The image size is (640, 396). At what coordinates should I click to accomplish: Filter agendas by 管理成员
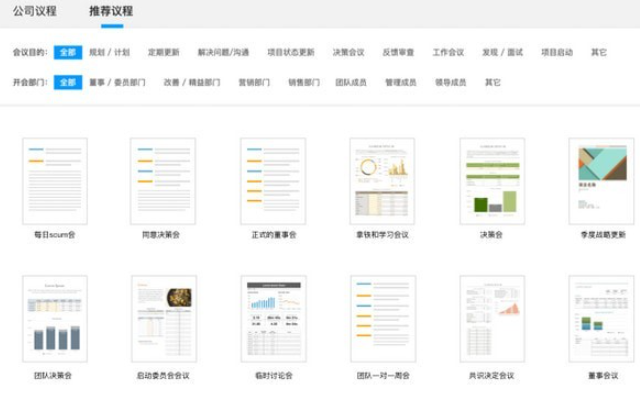(401, 82)
